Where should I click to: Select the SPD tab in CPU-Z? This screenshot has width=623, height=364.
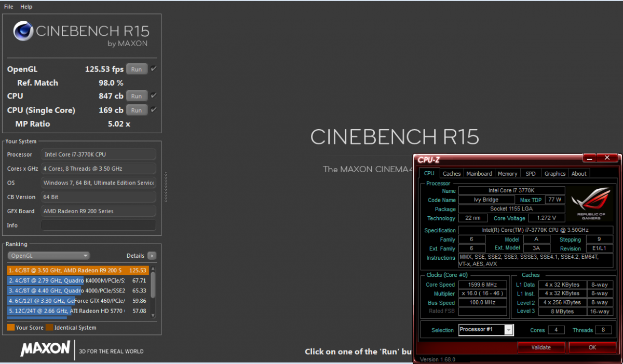tap(531, 174)
